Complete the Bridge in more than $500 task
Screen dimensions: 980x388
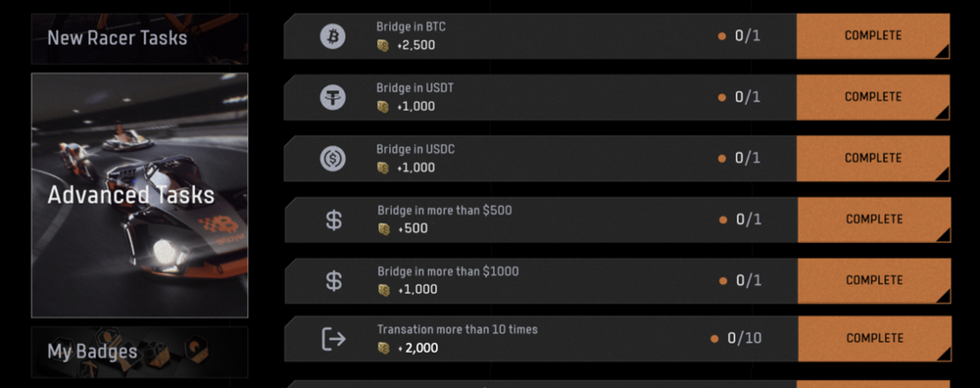[874, 219]
